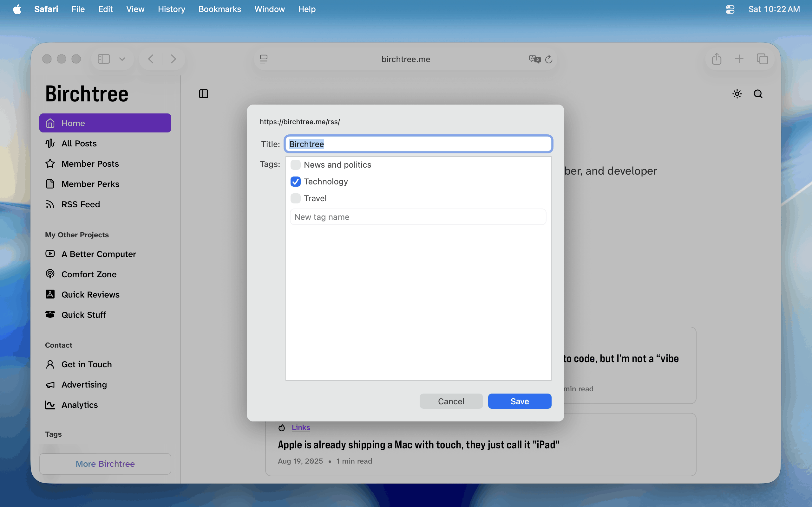Click the site search magnifier icon
812x507 pixels.
point(758,94)
